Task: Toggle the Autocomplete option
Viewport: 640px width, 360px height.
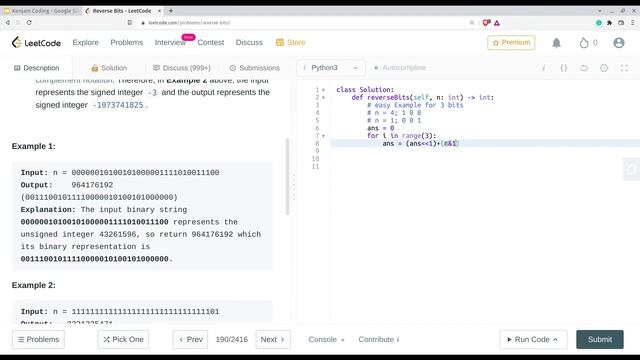Action: pos(400,68)
